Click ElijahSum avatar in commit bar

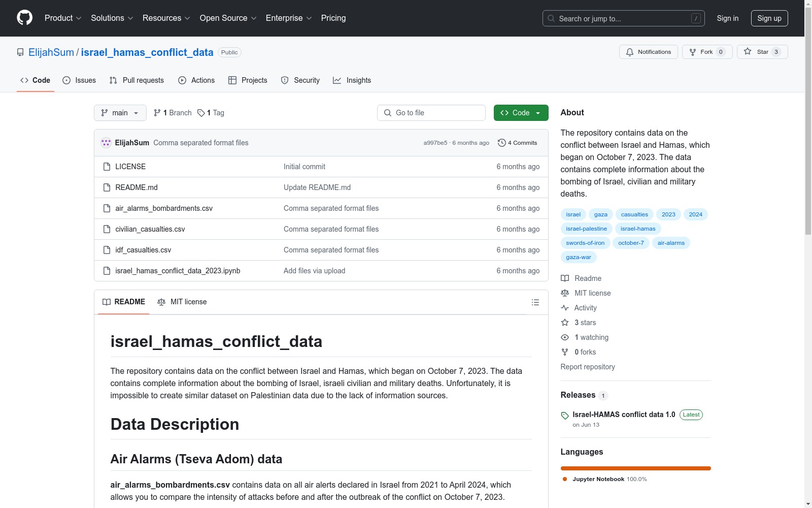(x=106, y=143)
